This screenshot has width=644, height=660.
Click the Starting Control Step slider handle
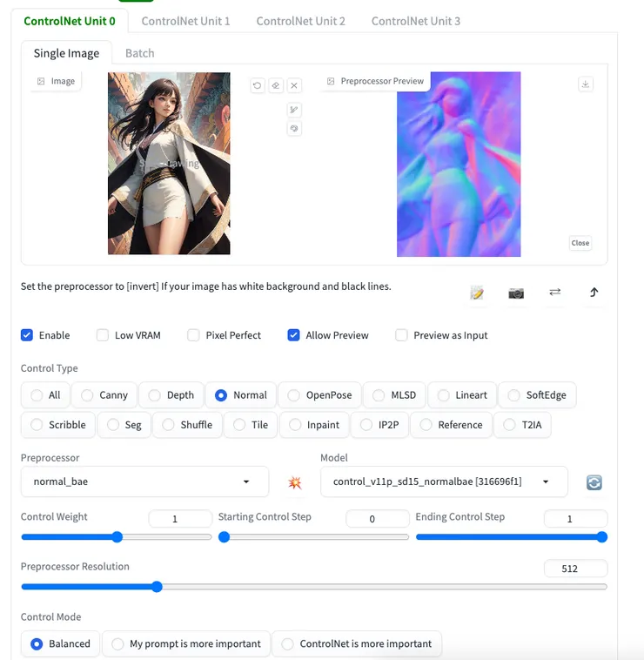[x=225, y=537]
